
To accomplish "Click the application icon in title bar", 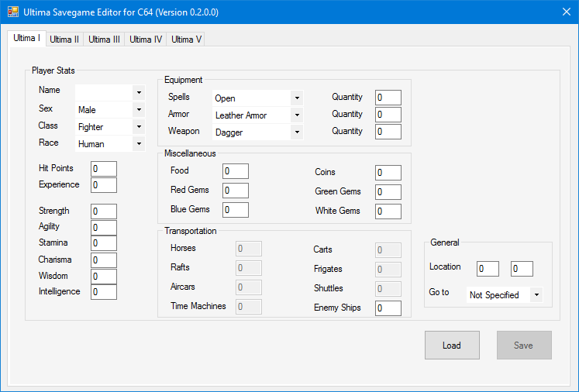I will click(13, 12).
